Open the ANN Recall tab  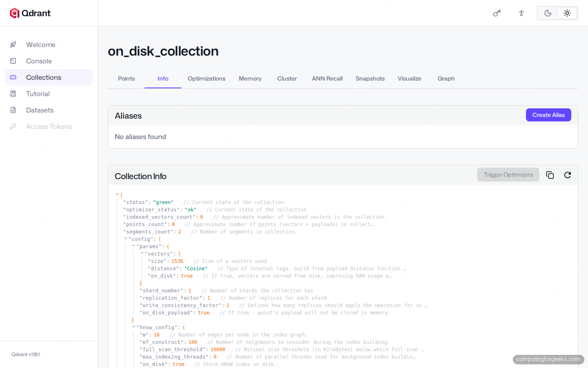(x=327, y=79)
